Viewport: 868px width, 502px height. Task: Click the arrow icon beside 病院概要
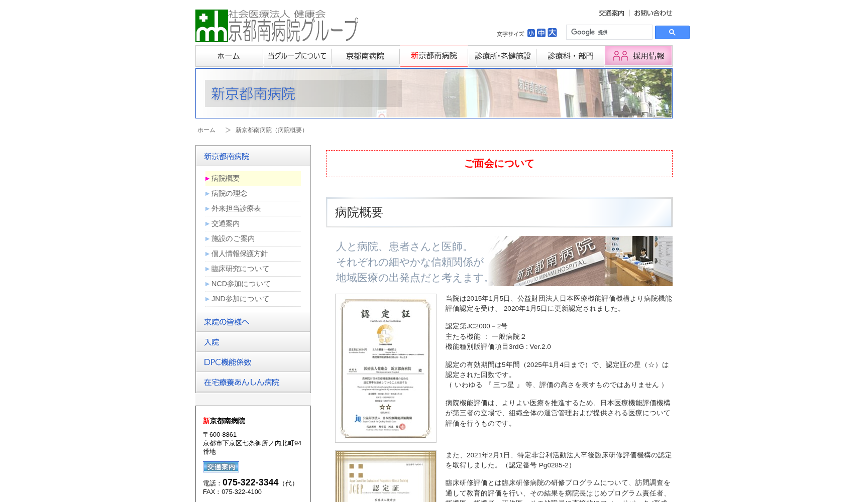point(207,178)
